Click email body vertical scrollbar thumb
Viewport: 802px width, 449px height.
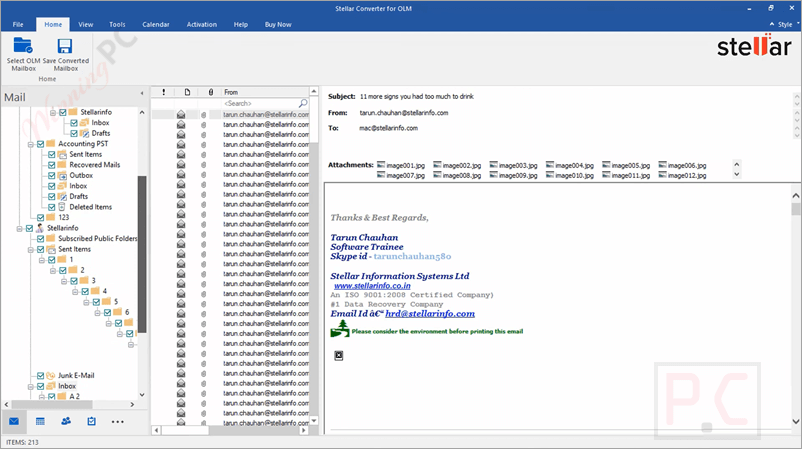pos(795,209)
